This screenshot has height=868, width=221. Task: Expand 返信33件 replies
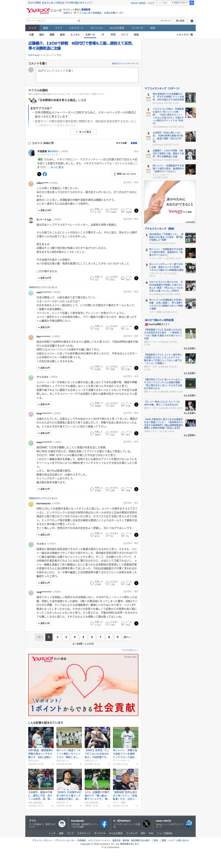click(x=44, y=368)
